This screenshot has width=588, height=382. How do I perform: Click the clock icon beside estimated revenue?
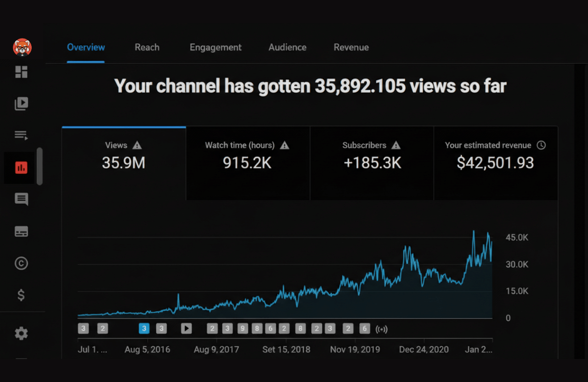(541, 145)
